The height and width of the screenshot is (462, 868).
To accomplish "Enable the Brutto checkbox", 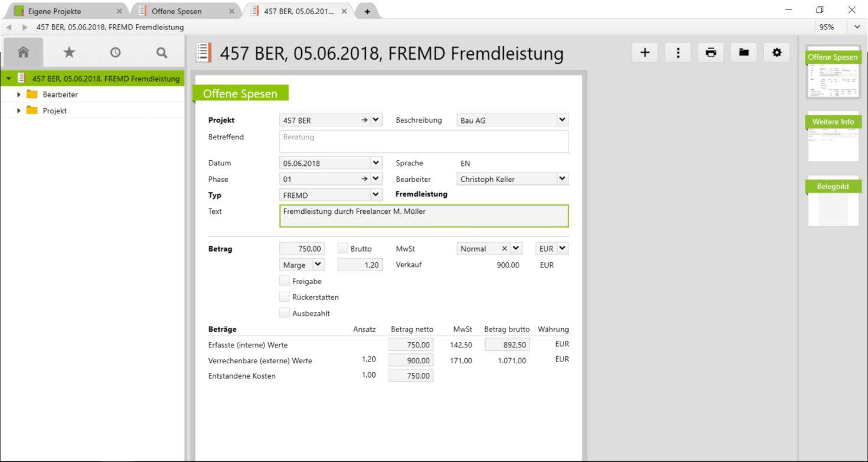I will coord(343,249).
